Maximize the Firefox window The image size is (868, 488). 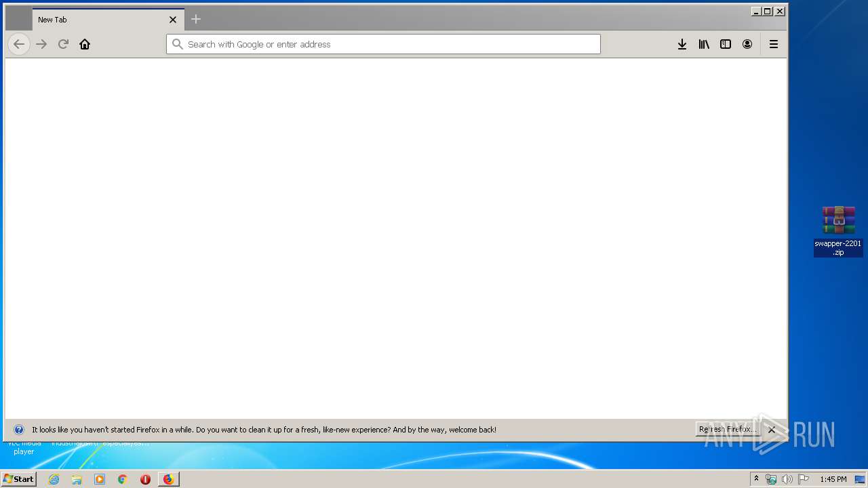tap(768, 12)
